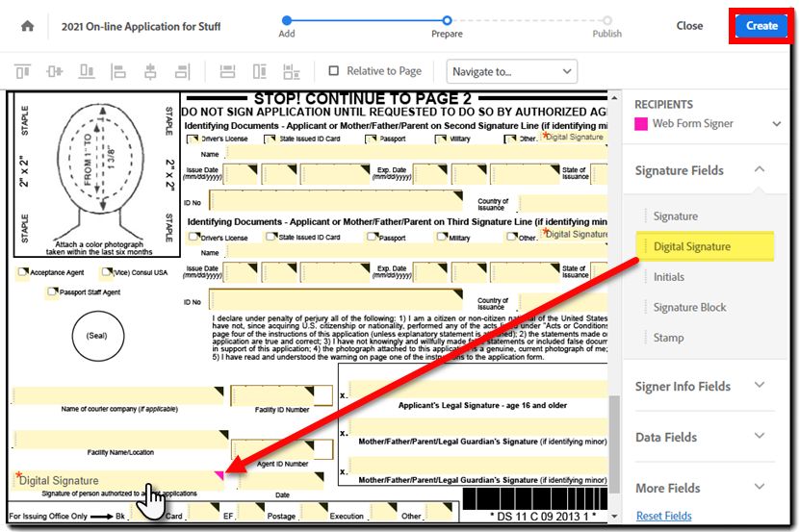Click the Close button
The height and width of the screenshot is (532, 799).
[689, 25]
